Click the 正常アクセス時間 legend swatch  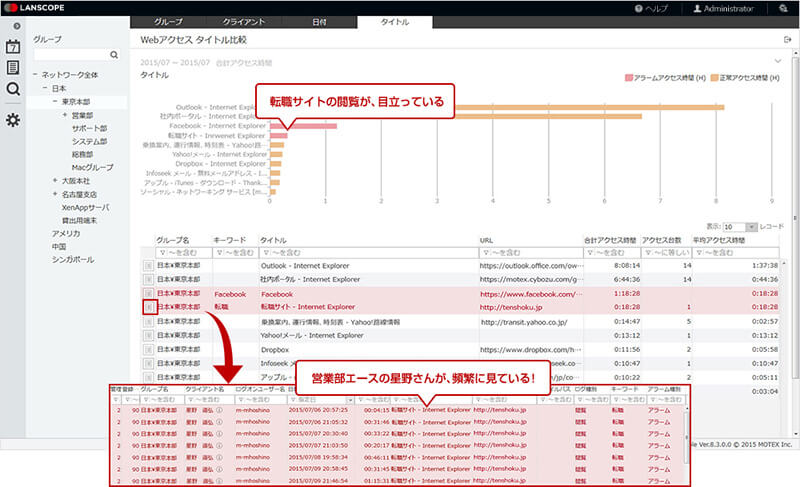coord(715,78)
